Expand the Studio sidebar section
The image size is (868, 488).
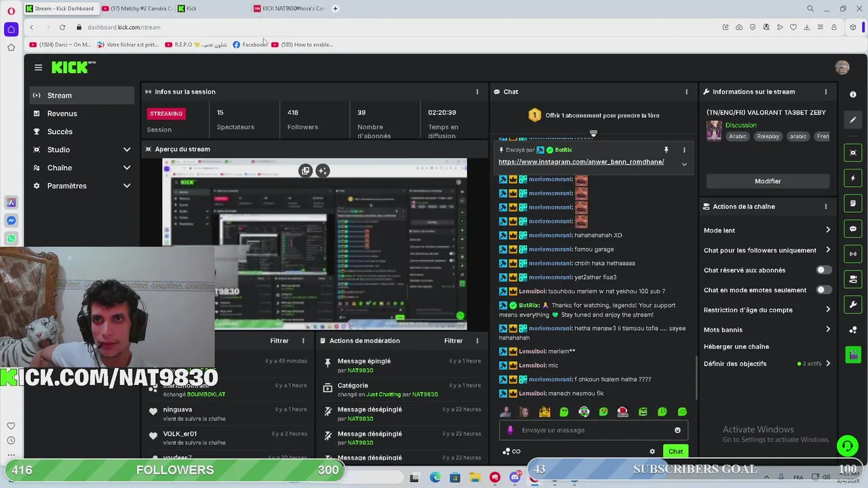tap(126, 150)
